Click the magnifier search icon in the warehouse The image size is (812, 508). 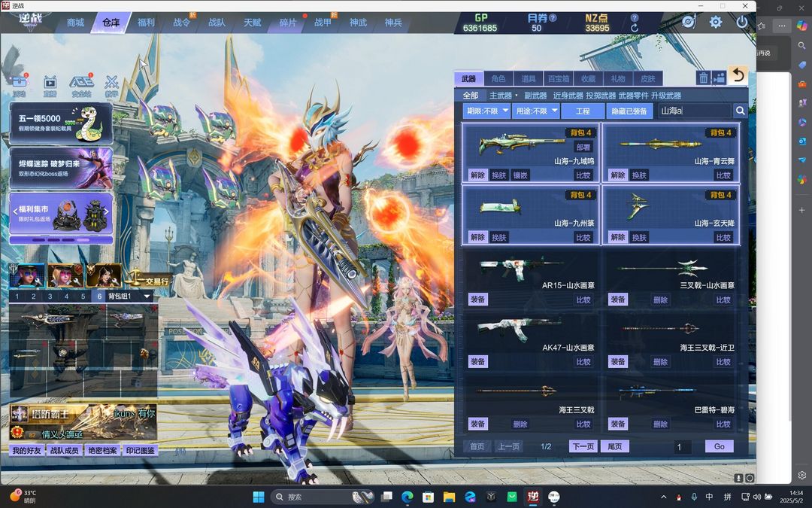coord(740,111)
